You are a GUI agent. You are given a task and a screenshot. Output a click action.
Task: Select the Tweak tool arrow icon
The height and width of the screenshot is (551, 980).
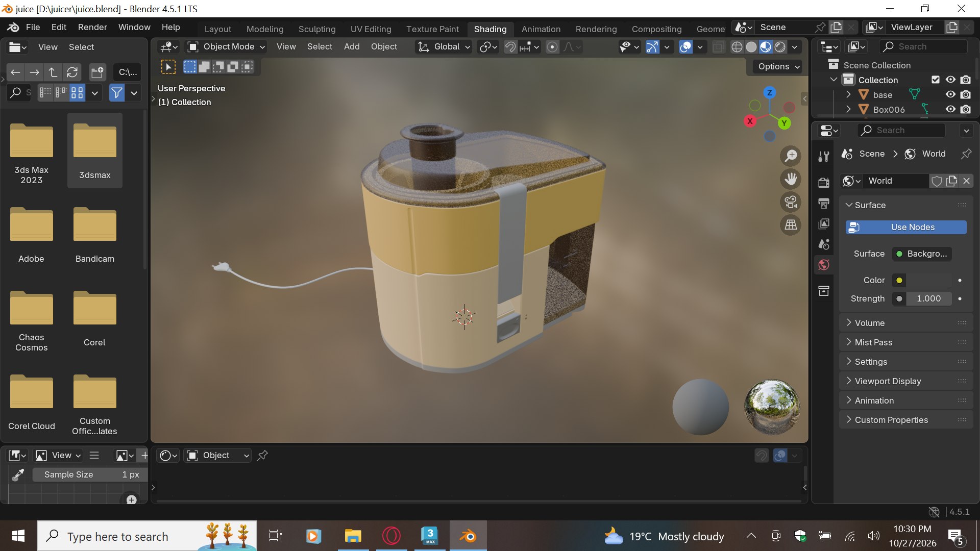click(x=168, y=66)
